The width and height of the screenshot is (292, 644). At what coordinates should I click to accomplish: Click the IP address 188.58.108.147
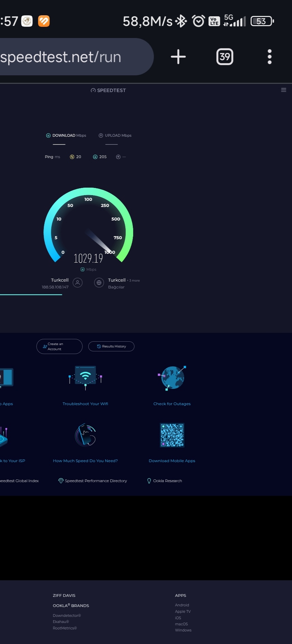(55, 287)
